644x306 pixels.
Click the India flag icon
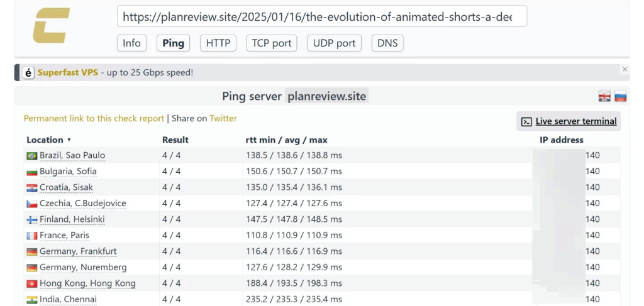(31, 300)
